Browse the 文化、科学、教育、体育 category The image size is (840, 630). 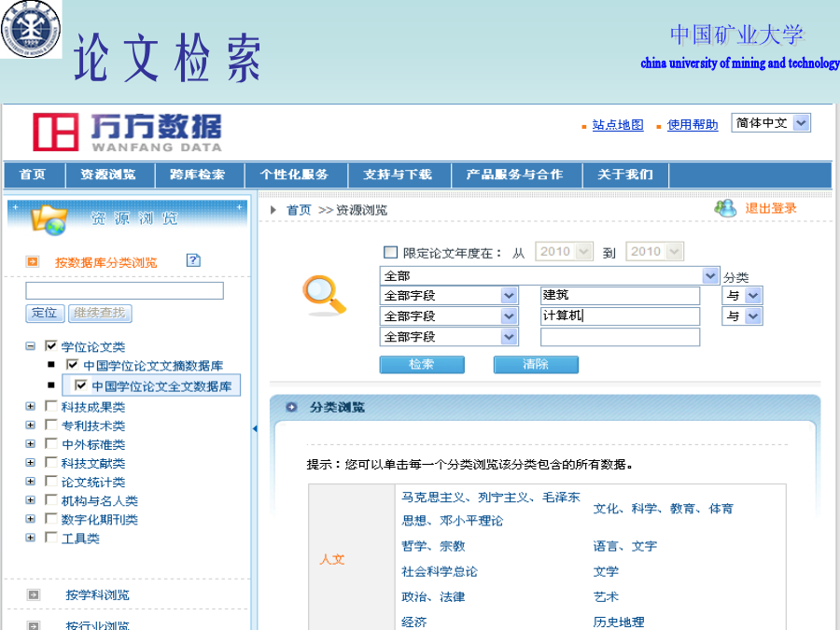pyautogui.click(x=664, y=509)
